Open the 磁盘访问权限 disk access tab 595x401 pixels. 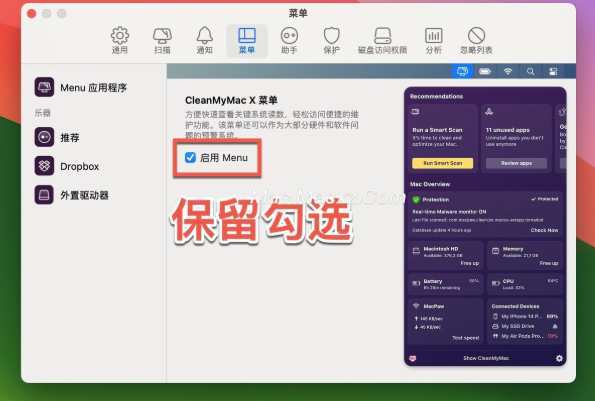[382, 41]
